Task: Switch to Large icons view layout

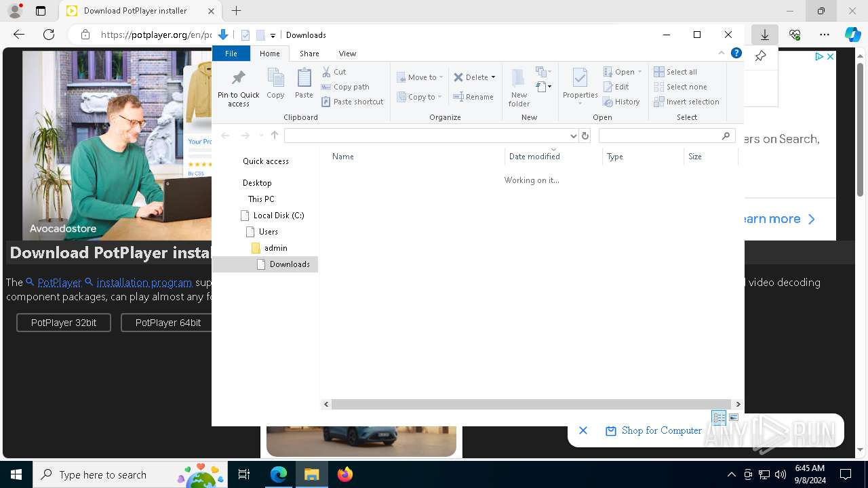Action: (734, 418)
